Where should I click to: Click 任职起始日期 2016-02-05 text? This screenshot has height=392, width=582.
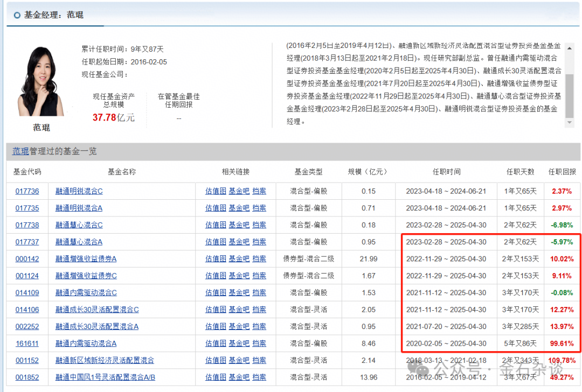(124, 62)
